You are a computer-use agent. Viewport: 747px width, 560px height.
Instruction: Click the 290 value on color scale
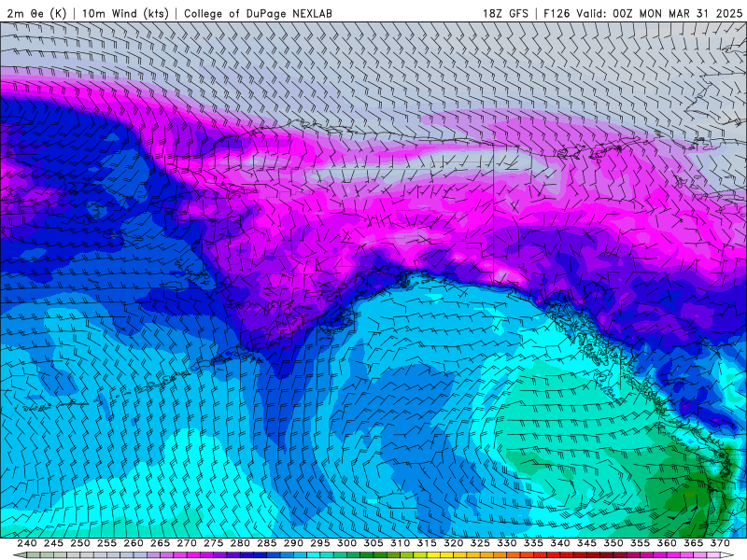pos(293,543)
